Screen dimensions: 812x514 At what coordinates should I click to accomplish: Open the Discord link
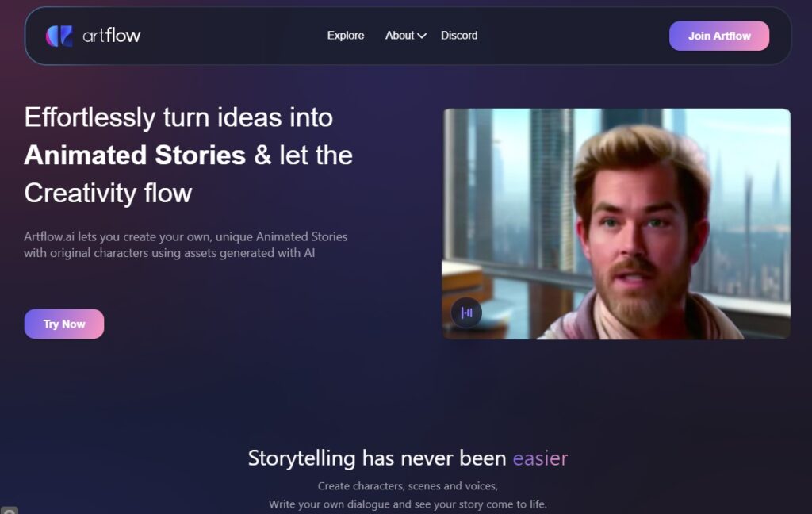click(x=459, y=35)
